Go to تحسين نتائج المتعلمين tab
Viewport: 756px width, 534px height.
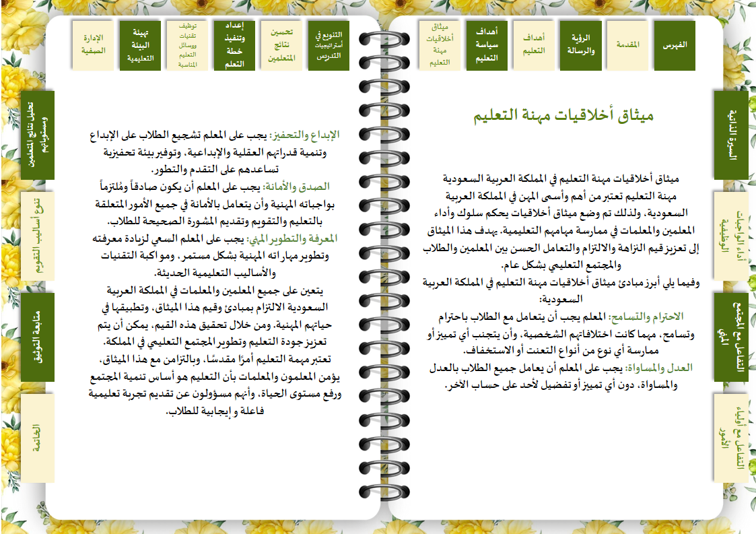pos(281,45)
